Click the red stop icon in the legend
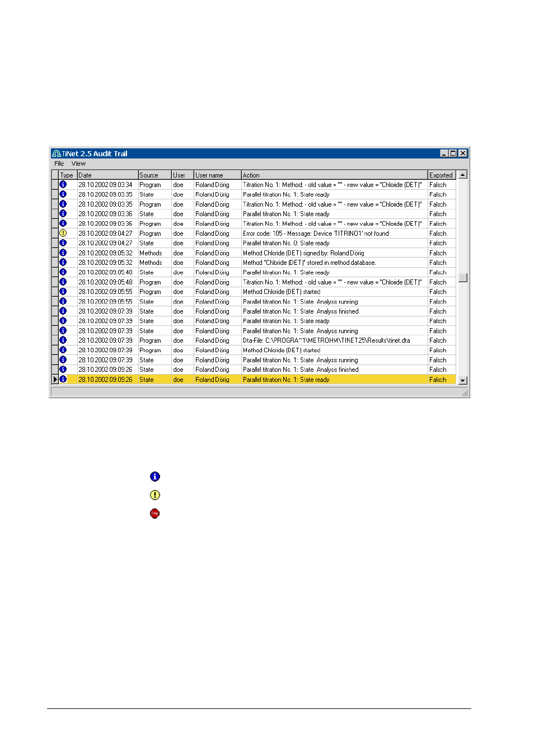 coord(155,513)
